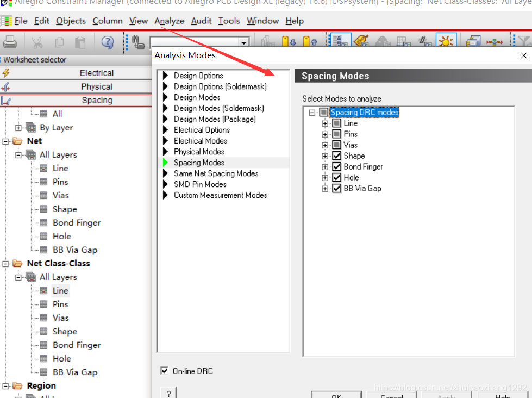Screen dimensions: 532x398
Task: Toggle the BB Via Gap checkbox
Action: (x=337, y=189)
